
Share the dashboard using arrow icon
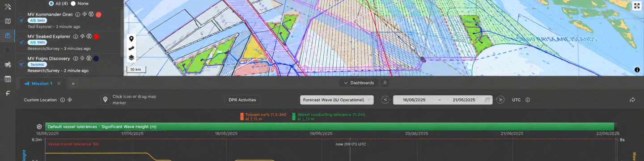coord(632,100)
